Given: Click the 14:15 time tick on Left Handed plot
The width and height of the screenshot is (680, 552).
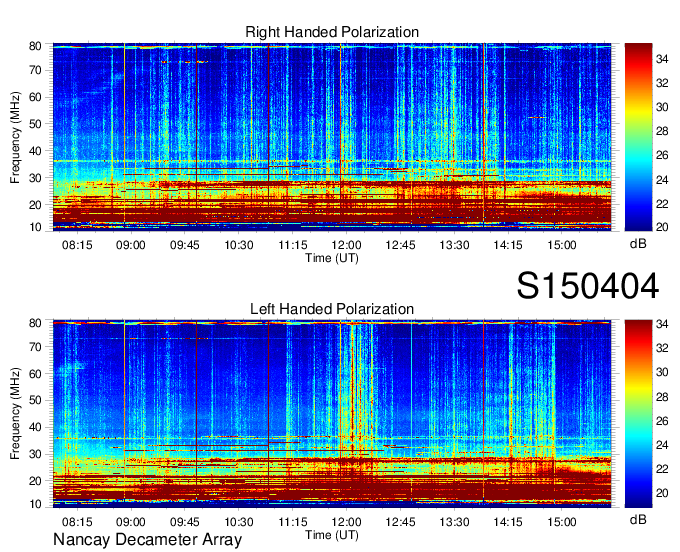Looking at the screenshot, I should point(508,521).
